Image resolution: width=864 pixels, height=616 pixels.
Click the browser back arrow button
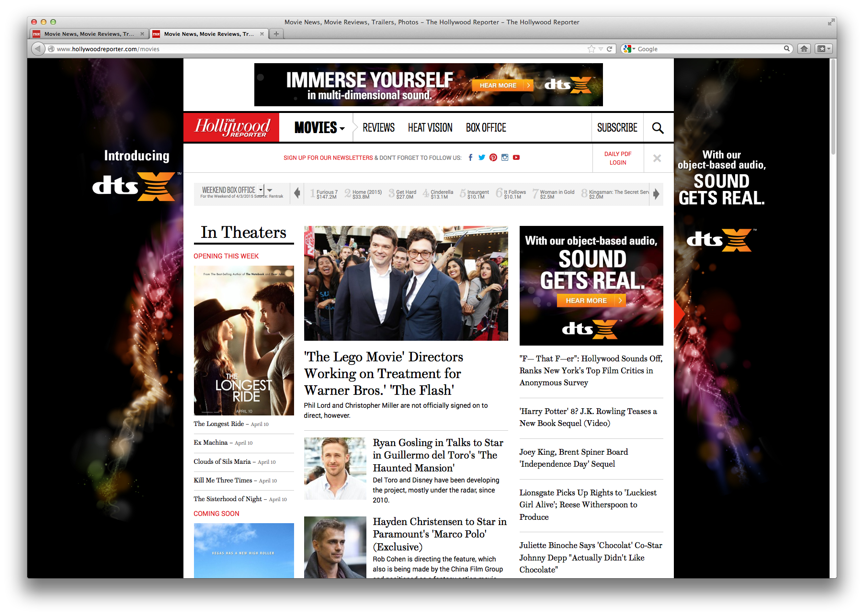click(x=38, y=49)
